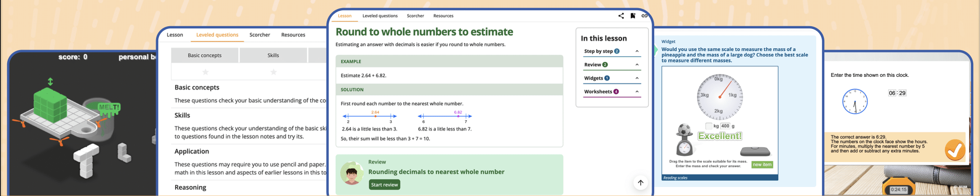Select the flat bathroom scale image
980x196 pixels.
pyautogui.click(x=755, y=151)
